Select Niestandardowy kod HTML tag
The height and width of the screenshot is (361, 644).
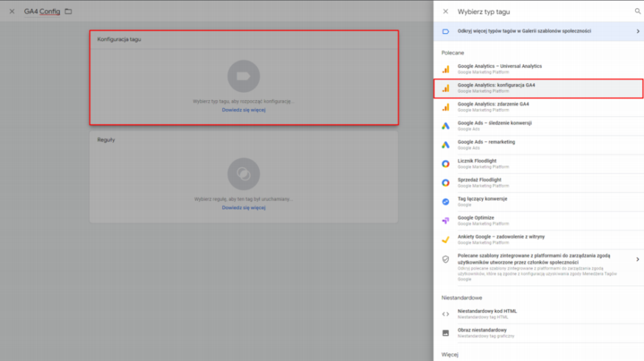click(x=486, y=314)
